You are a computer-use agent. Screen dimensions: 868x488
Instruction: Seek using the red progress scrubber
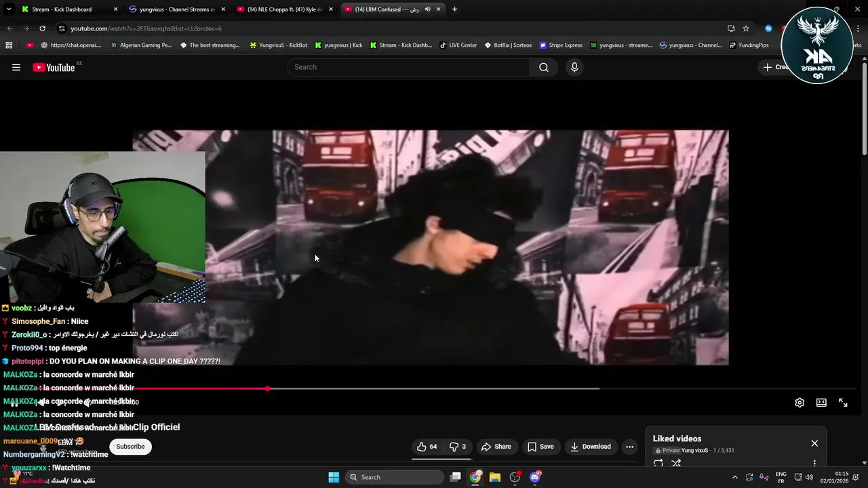pos(268,388)
